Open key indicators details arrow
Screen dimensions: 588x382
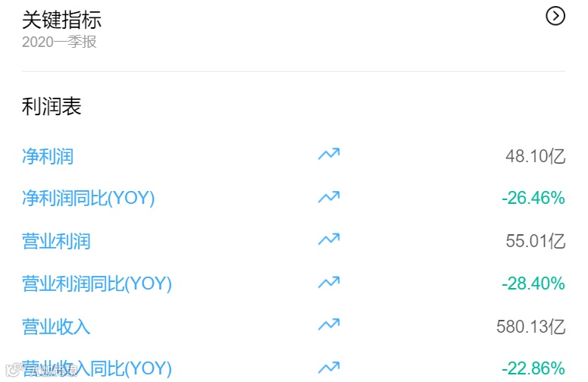click(x=555, y=16)
